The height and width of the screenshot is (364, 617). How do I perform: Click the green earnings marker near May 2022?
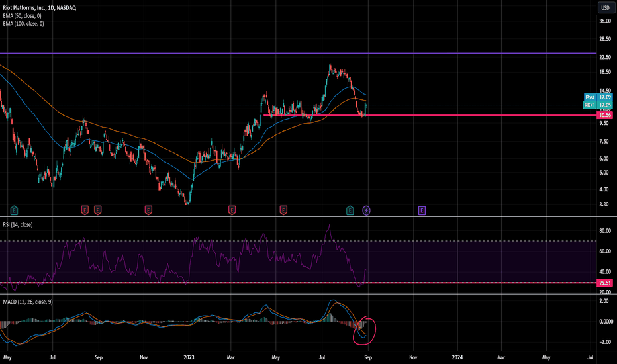point(14,210)
